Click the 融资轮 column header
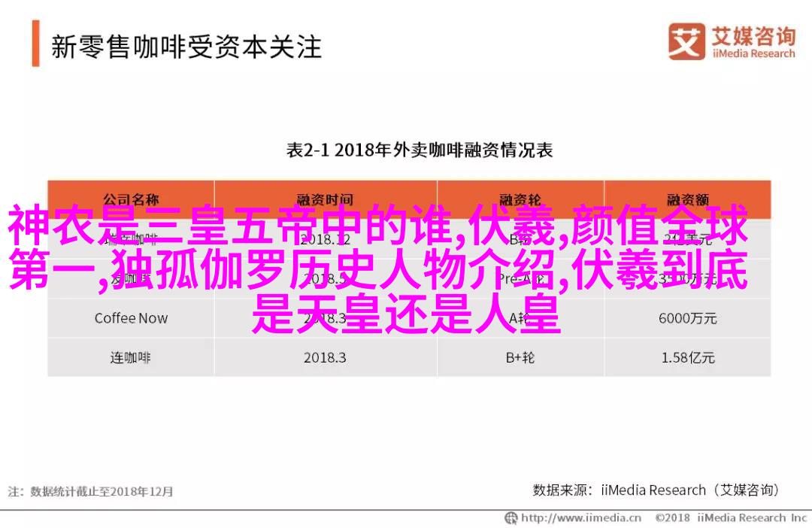 coord(520,199)
